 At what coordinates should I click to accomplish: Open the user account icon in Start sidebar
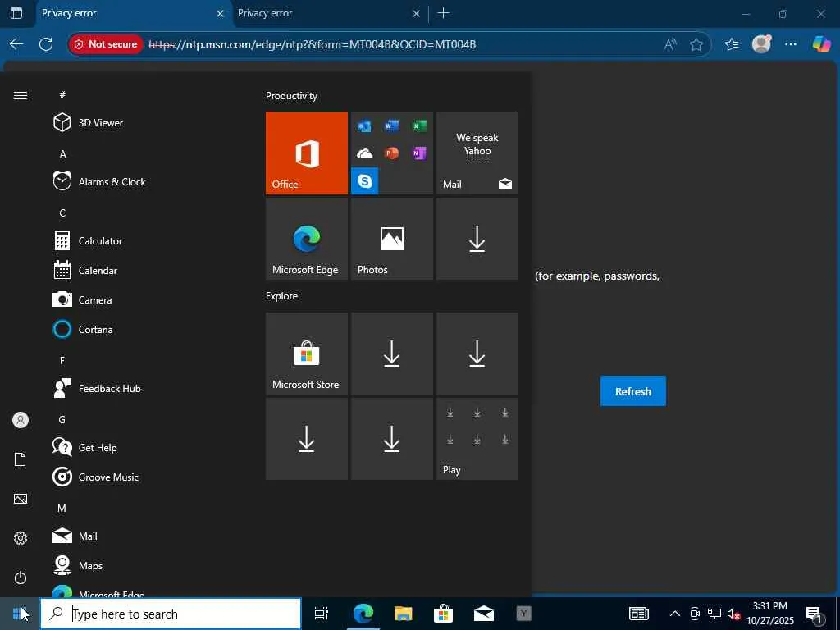pos(21,420)
